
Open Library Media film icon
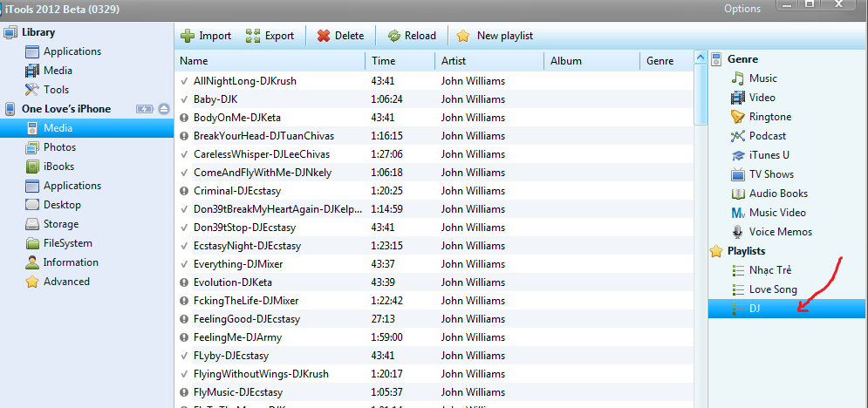pos(32,71)
